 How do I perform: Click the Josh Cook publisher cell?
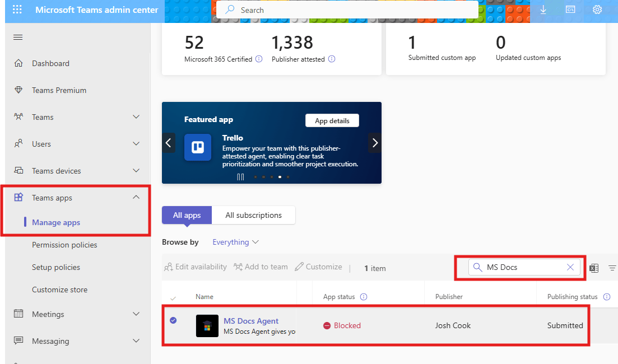coord(453,325)
